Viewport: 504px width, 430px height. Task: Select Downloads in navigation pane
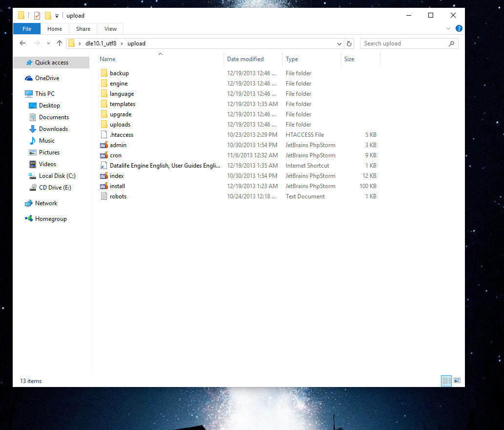click(x=53, y=129)
